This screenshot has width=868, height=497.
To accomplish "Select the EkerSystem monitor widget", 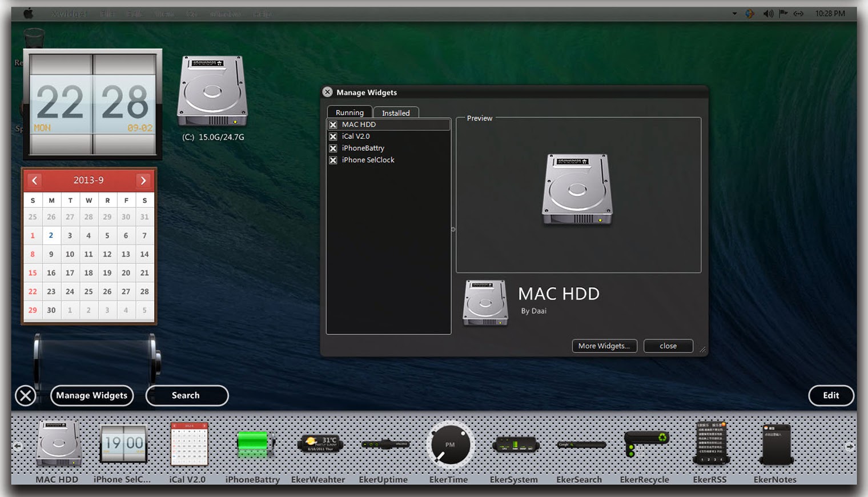I will [x=515, y=444].
